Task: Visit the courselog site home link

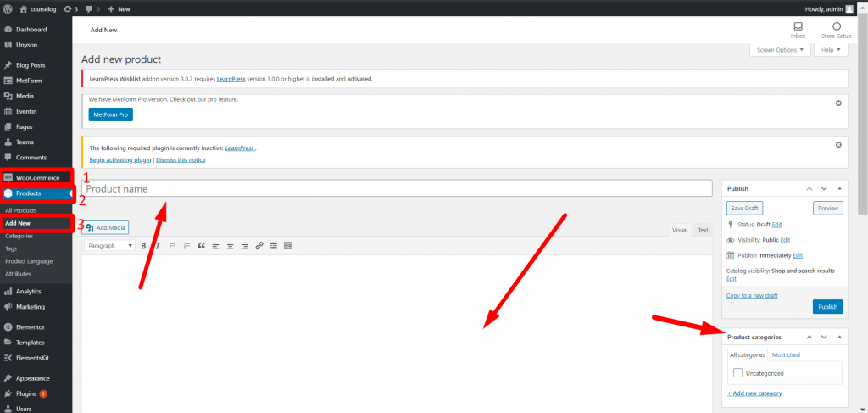Action: (x=38, y=8)
